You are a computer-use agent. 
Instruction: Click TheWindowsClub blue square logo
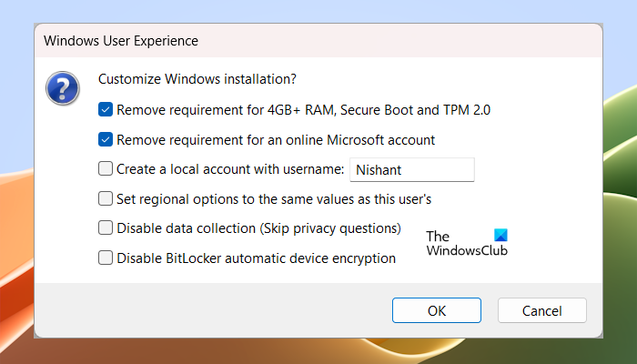tap(499, 236)
